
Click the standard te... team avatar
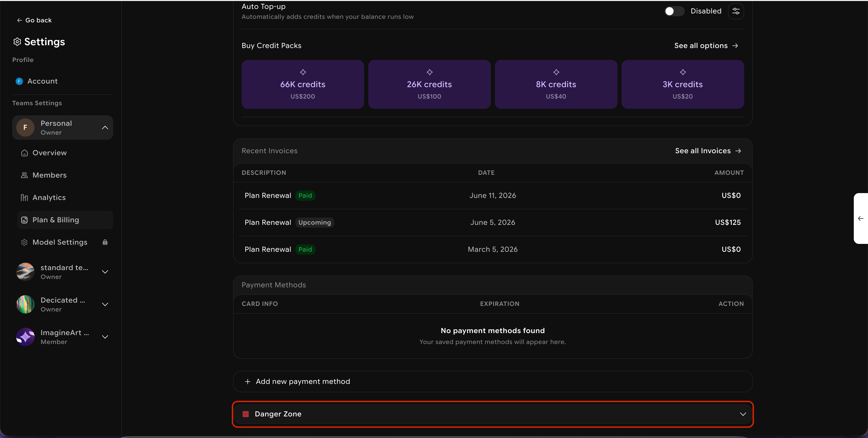25,272
